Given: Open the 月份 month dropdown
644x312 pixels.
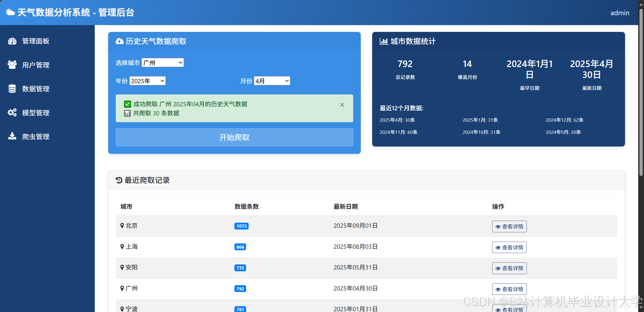Looking at the screenshot, I should (272, 81).
